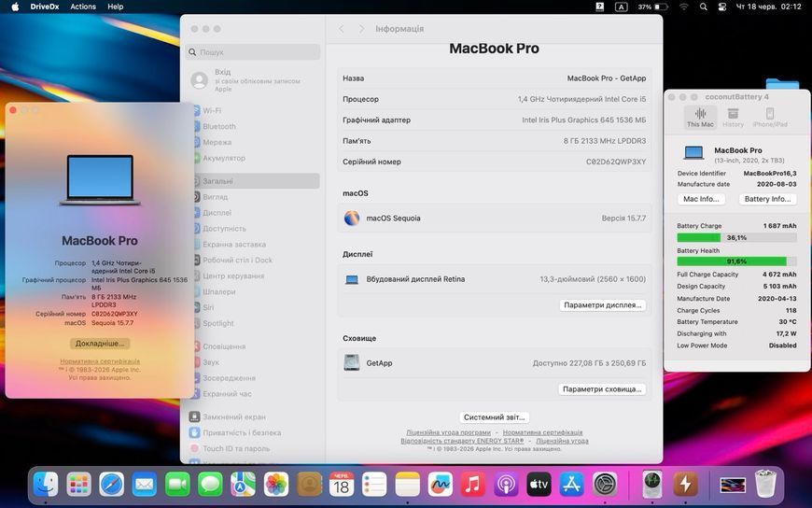Screen dimensions: 812x508
Task: Open Podcasts from the Dock
Action: click(506, 485)
